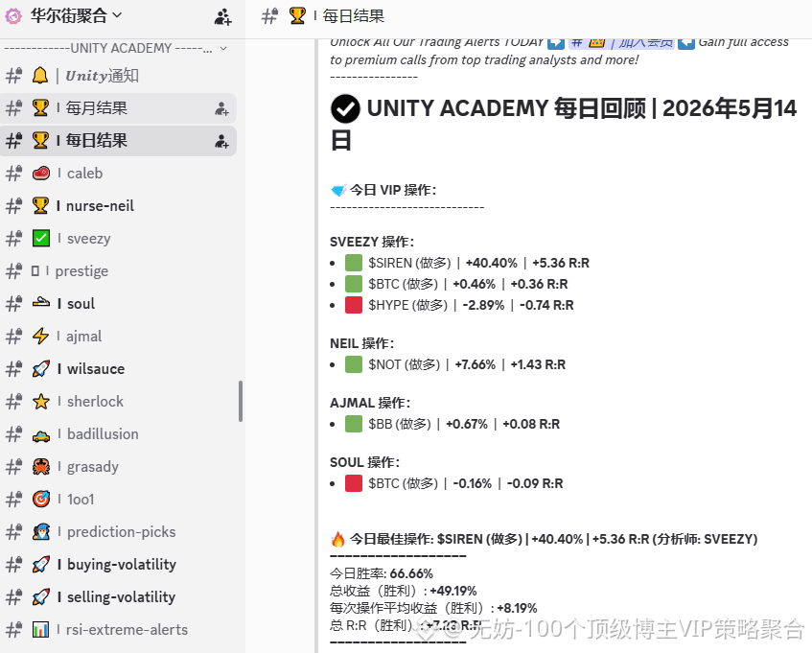The image size is (812, 653).
Task: Open the soul channel
Action: coord(118,303)
